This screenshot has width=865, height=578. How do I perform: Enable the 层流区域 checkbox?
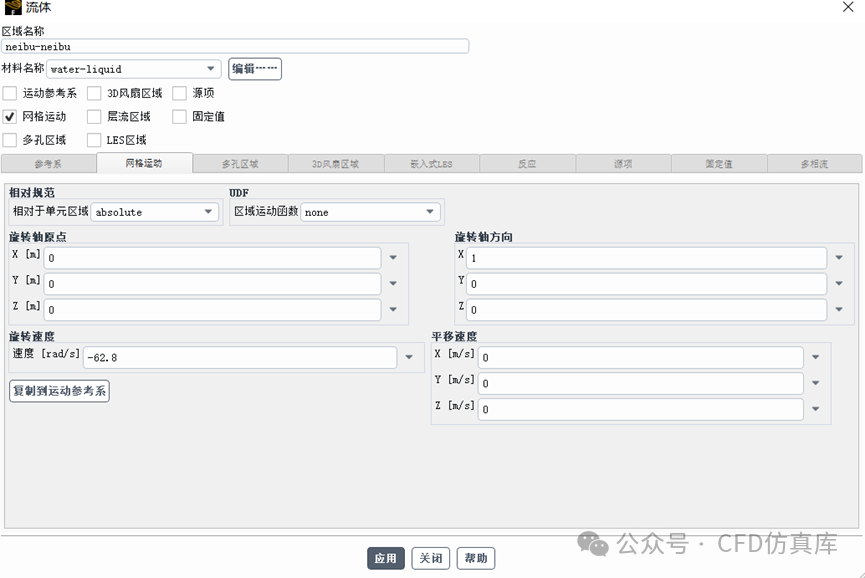(94, 114)
